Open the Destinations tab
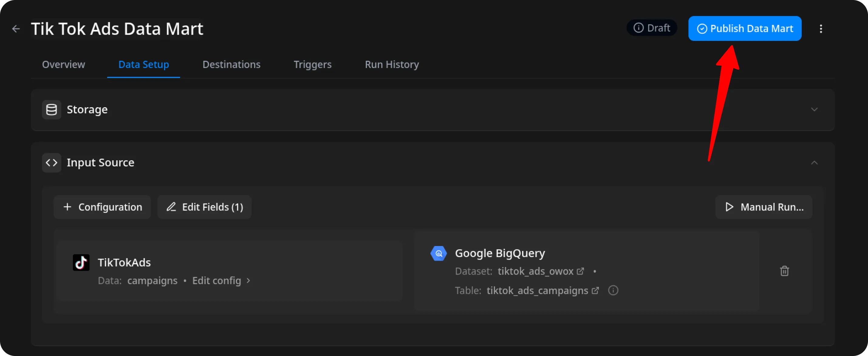The width and height of the screenshot is (868, 356). pos(231,64)
